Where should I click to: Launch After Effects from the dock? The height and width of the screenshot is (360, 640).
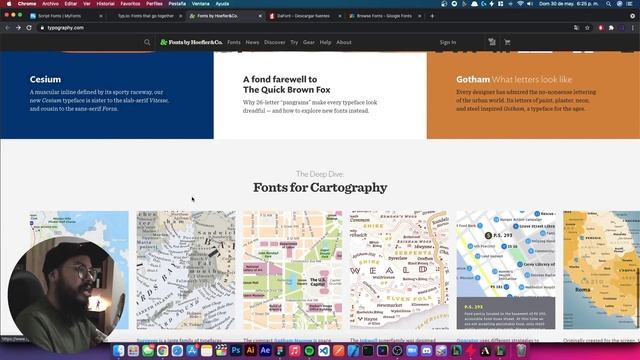coord(265,351)
